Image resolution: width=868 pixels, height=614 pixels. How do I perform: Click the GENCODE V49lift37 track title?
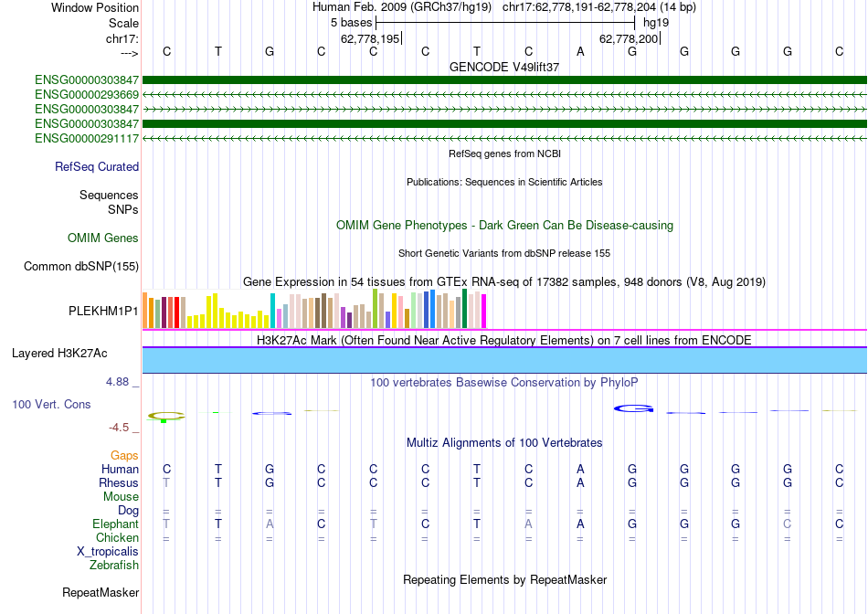click(x=504, y=67)
